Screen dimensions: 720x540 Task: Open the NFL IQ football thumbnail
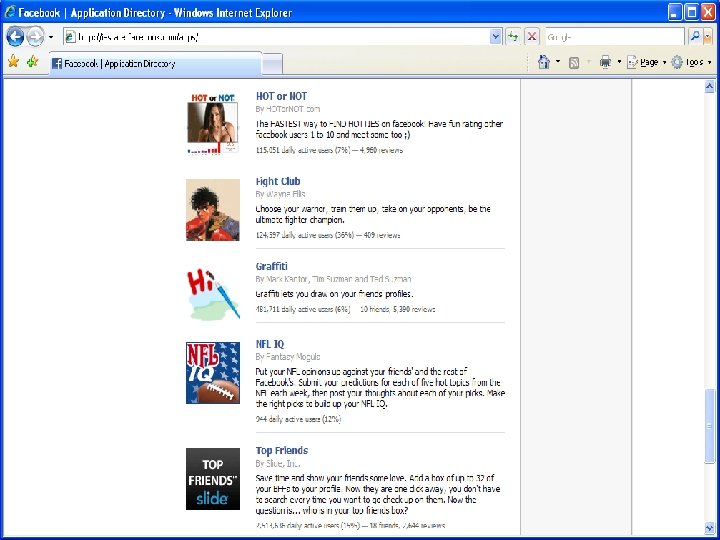[x=213, y=373]
